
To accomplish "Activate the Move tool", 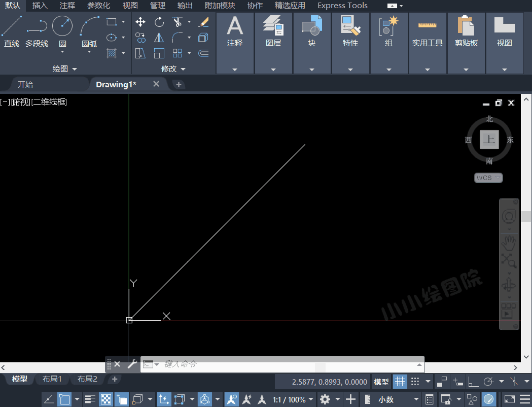I will (140, 22).
